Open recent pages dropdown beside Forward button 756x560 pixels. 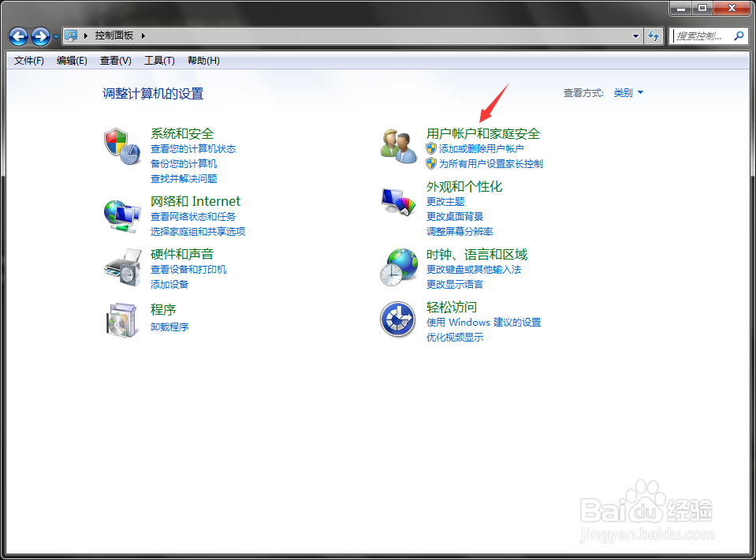(56, 36)
